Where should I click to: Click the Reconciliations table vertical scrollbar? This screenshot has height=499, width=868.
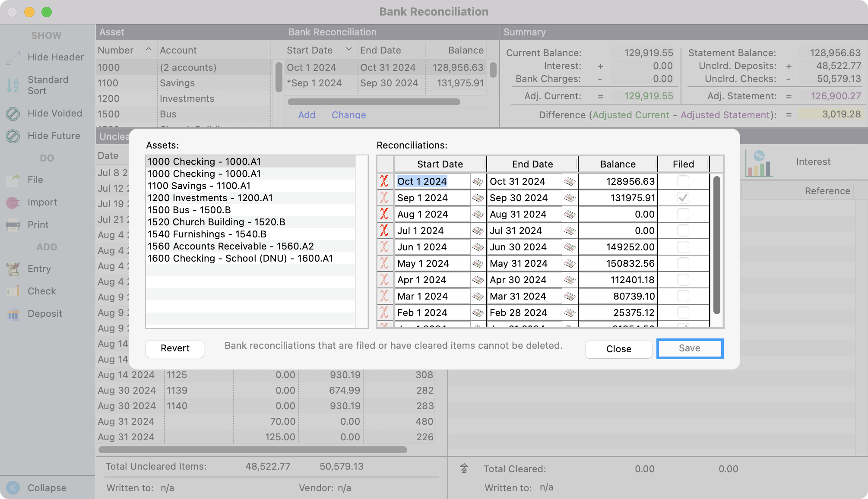pyautogui.click(x=716, y=245)
